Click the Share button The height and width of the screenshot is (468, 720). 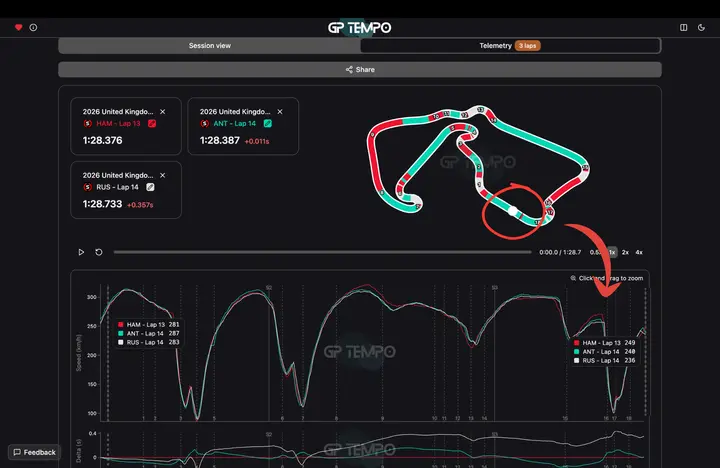tap(360, 70)
